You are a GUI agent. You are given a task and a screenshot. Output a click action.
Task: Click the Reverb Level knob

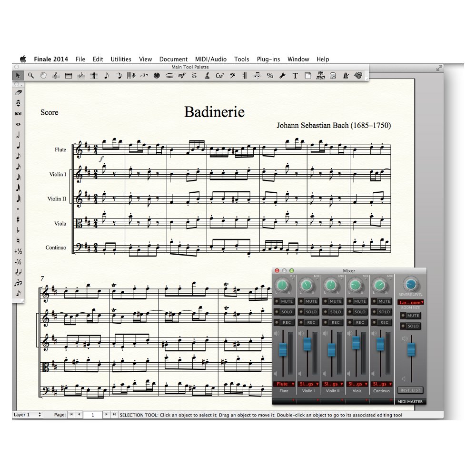[411, 285]
